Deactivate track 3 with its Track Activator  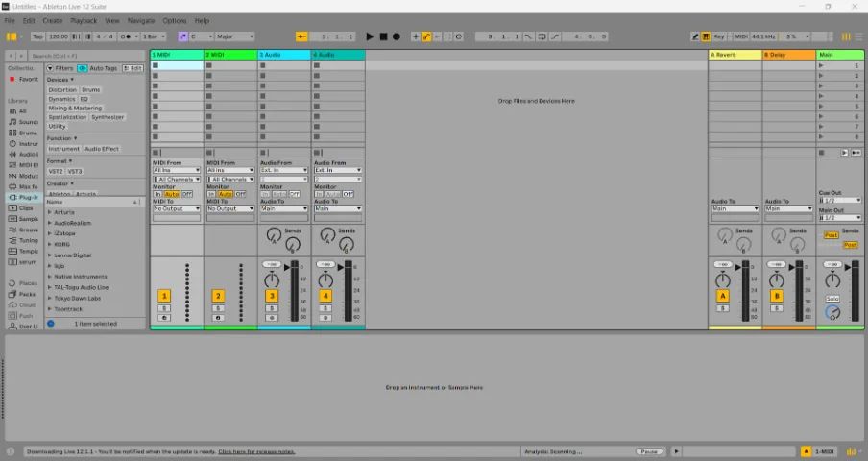click(x=272, y=296)
